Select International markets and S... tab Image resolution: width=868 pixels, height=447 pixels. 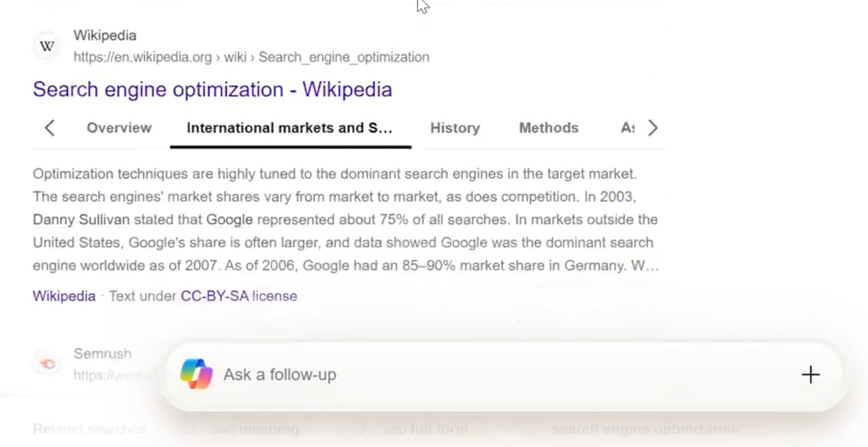290,128
